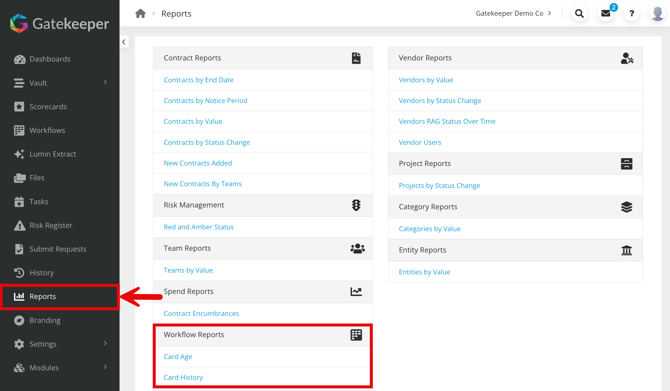Open Categories by Value report
Image resolution: width=670 pixels, height=391 pixels.
coord(429,229)
